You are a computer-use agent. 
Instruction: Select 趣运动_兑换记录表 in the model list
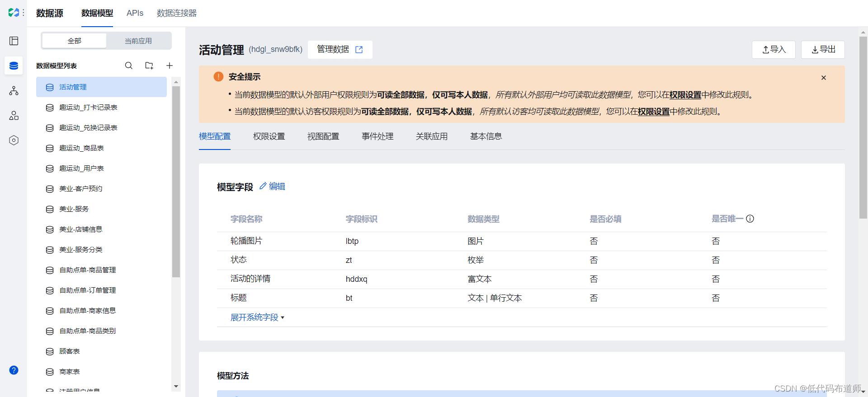[x=101, y=128]
